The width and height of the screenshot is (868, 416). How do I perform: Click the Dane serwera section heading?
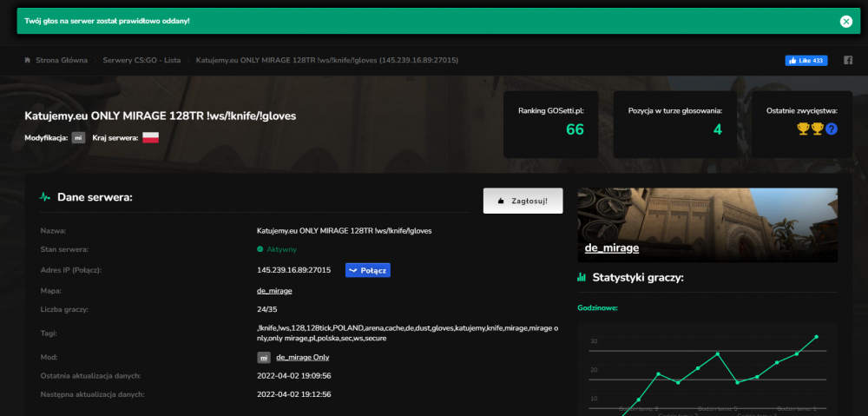(95, 196)
